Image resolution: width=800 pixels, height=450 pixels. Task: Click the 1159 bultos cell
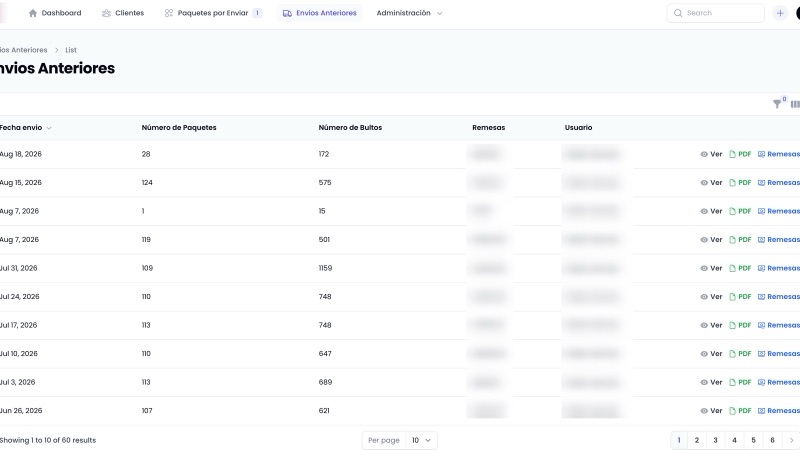(x=325, y=268)
